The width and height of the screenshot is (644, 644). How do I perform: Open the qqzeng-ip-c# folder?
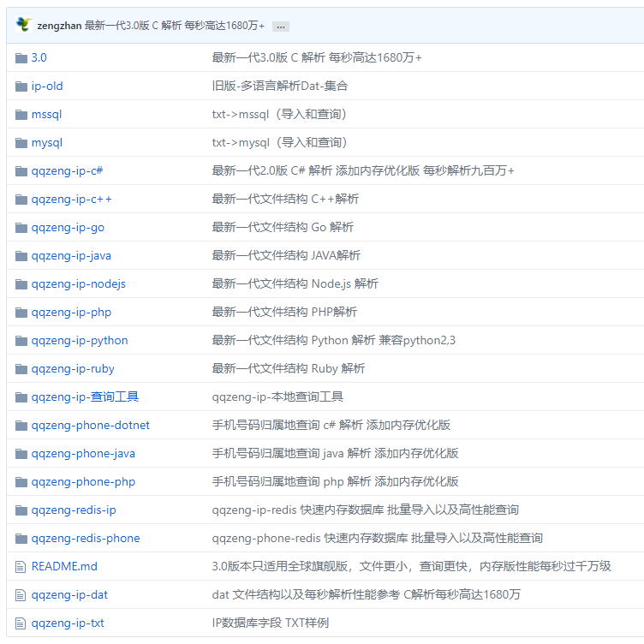pyautogui.click(x=68, y=171)
